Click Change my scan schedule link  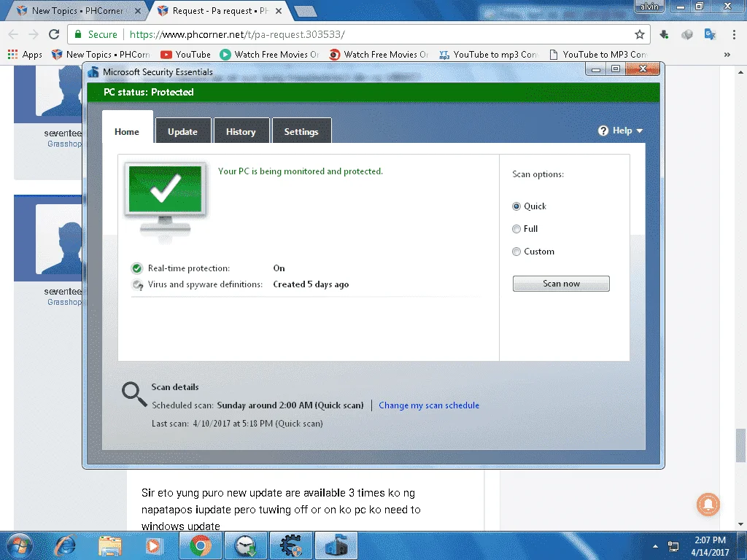click(x=429, y=405)
